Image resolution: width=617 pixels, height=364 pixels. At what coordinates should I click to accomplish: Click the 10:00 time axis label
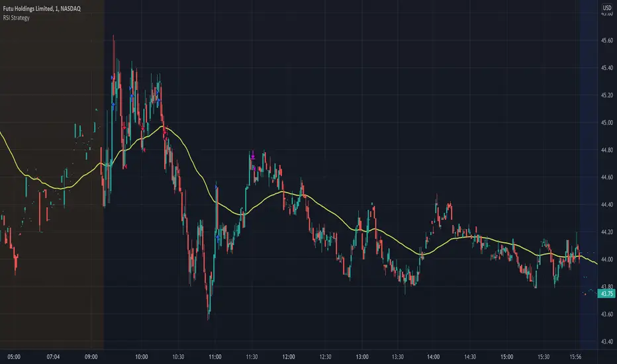pyautogui.click(x=141, y=357)
